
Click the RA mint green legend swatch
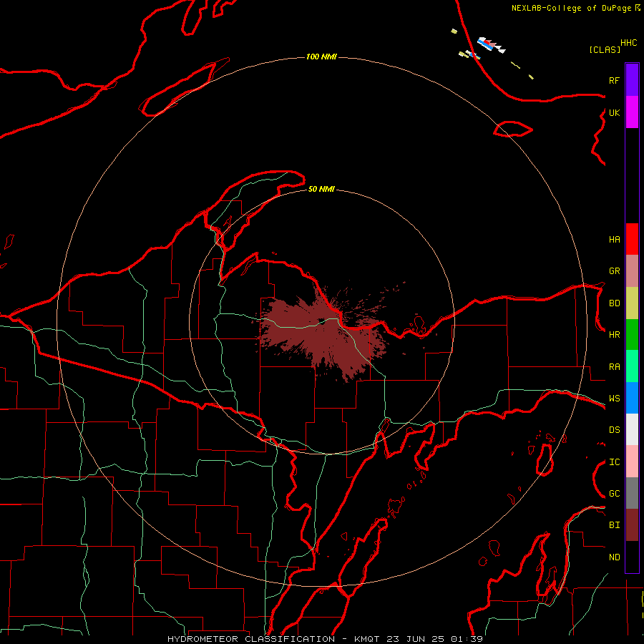[x=632, y=366]
